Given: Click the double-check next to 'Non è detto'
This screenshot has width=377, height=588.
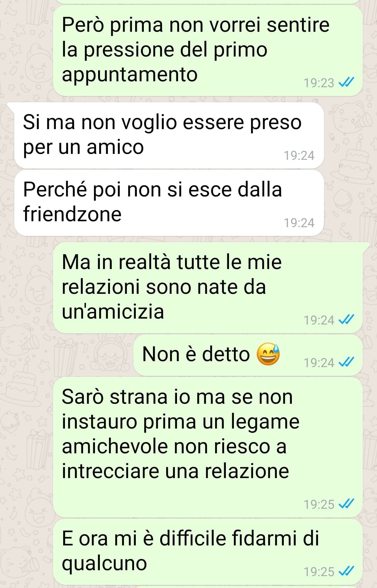Looking at the screenshot, I should 347,362.
